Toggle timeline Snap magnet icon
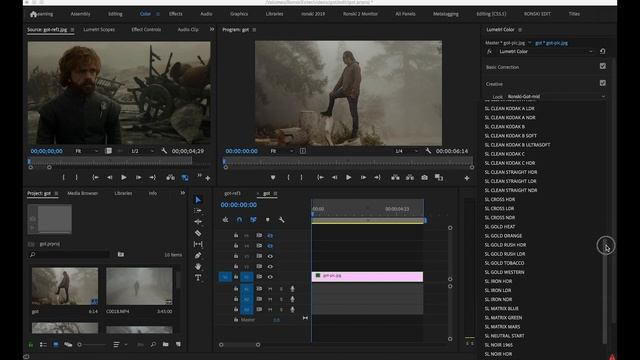The width and height of the screenshot is (640, 360). (239, 220)
